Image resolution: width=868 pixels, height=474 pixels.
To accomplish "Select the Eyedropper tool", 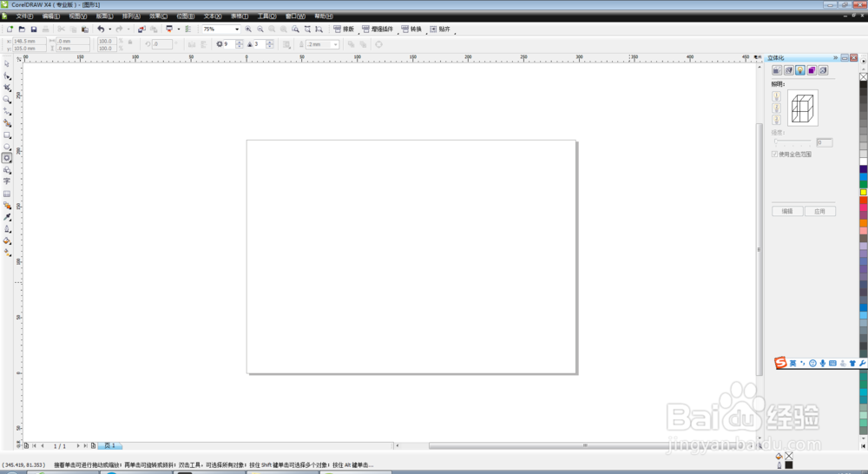I will (x=7, y=217).
